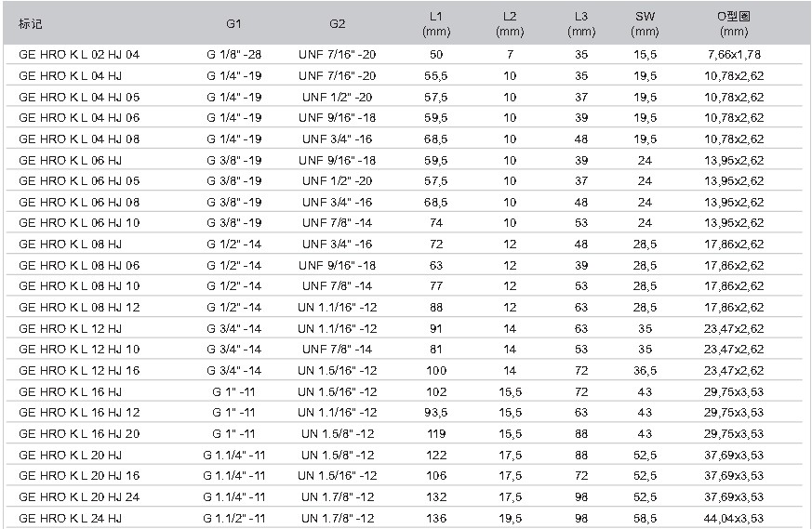Select the L1 (mm) column header

tap(436, 24)
